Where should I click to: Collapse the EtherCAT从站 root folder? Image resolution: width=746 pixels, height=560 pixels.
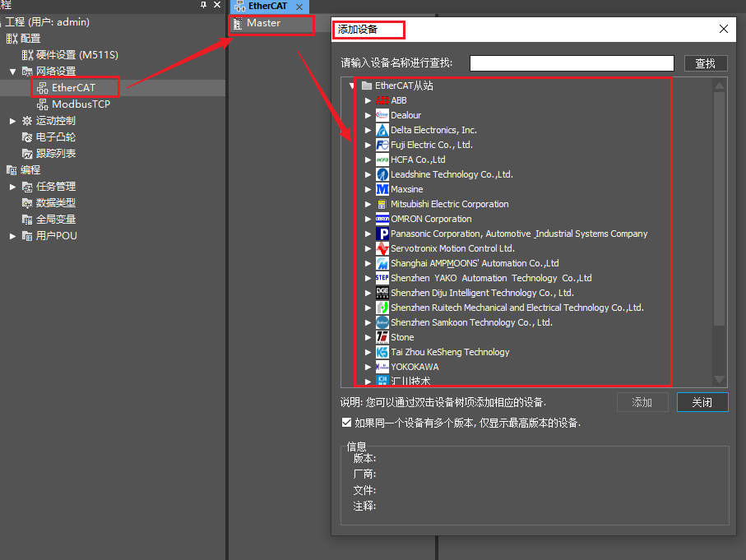pos(352,86)
